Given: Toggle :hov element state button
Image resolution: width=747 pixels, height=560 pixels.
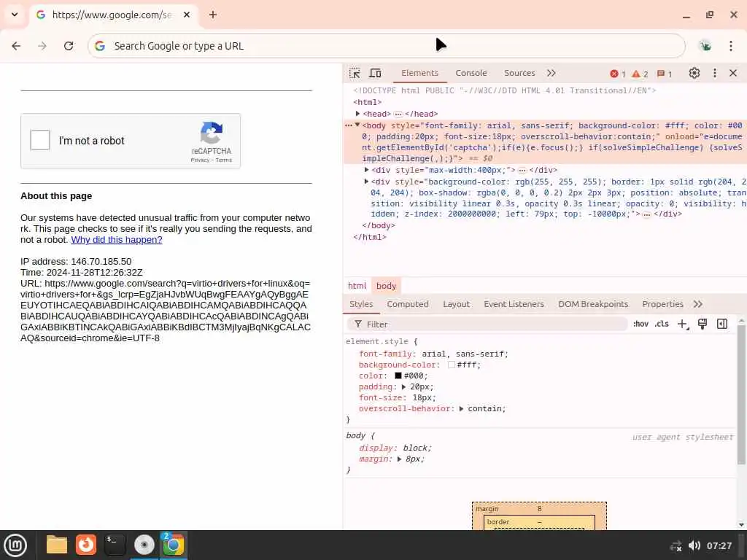Looking at the screenshot, I should (640, 324).
